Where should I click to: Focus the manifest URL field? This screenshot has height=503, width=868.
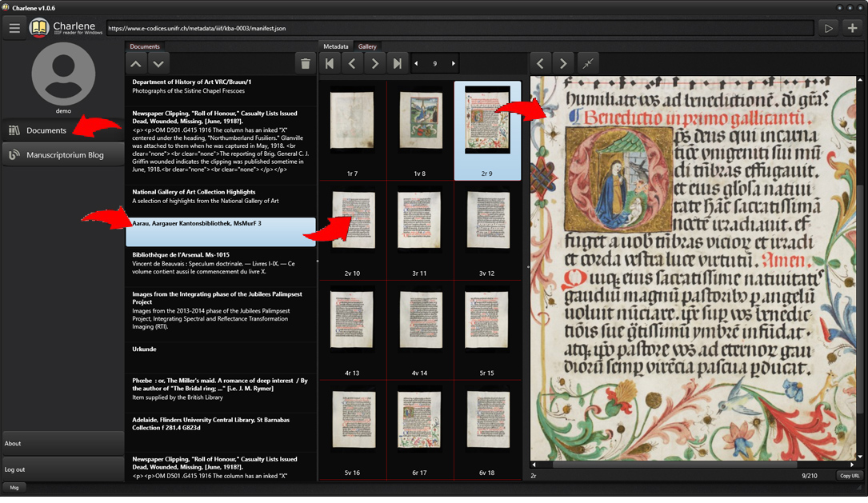459,28
